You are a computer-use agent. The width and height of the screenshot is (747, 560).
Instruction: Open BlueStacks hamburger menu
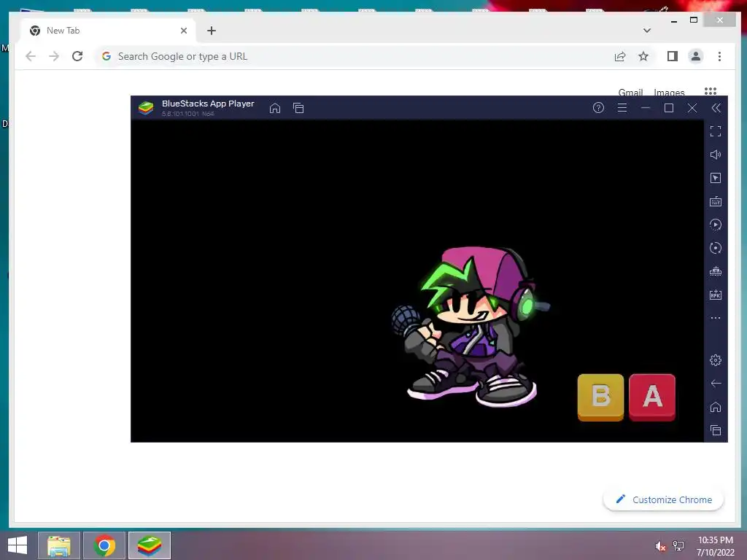622,108
